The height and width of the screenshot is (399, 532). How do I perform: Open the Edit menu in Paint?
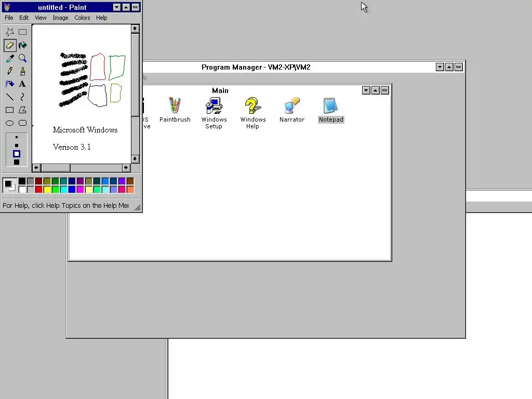(24, 18)
